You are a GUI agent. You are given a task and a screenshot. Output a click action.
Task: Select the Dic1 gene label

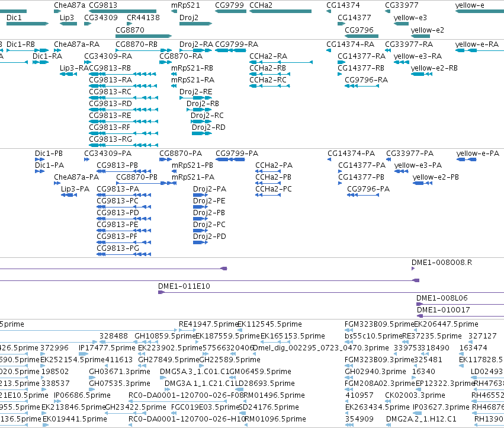point(14,17)
